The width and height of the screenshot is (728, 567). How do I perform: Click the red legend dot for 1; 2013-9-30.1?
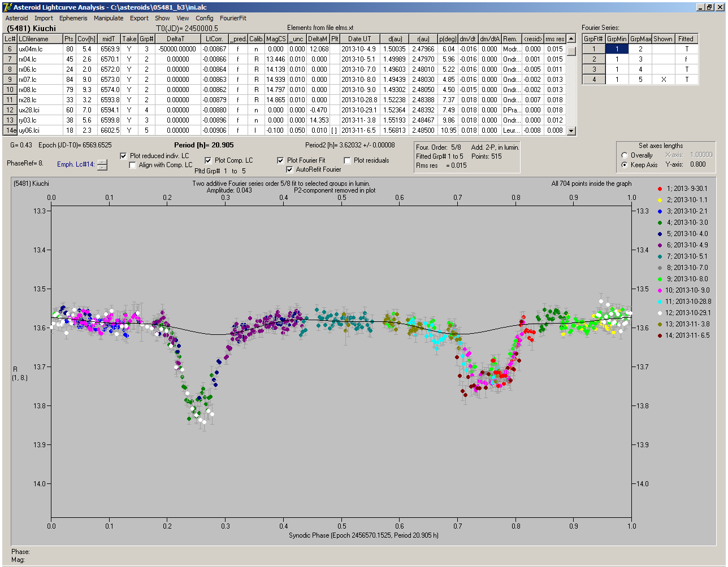coord(660,189)
